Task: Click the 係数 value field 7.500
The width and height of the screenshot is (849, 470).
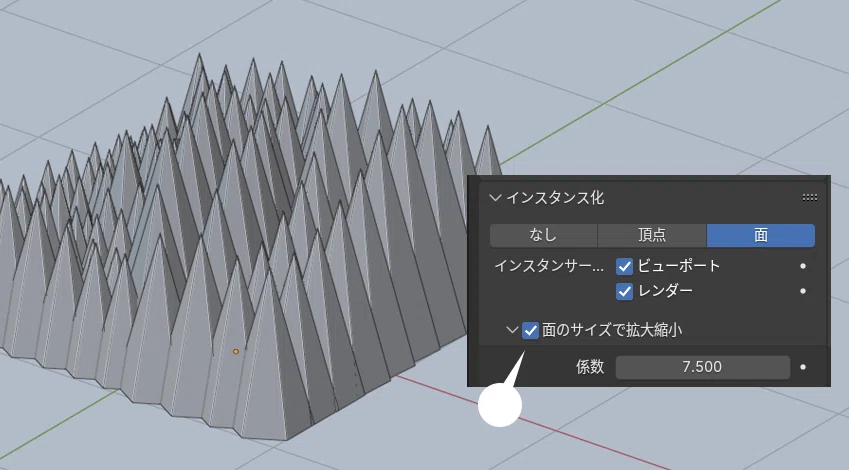Action: 703,367
